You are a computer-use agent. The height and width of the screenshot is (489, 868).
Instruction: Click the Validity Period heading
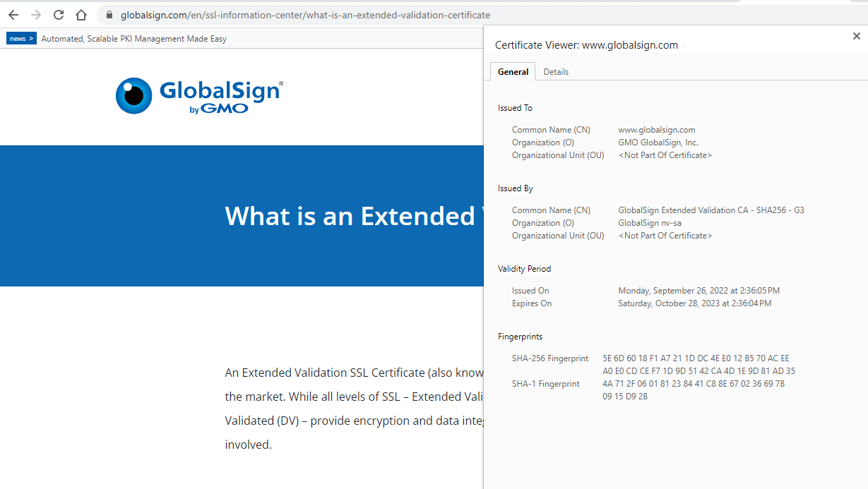click(524, 269)
